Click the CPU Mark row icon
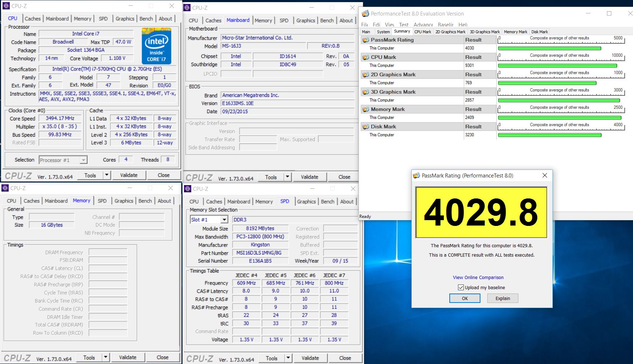This screenshot has height=364, width=633. point(365,57)
